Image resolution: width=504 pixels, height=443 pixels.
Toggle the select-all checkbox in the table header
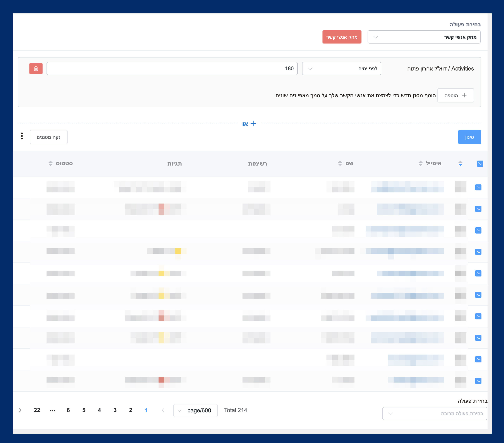coord(480,164)
